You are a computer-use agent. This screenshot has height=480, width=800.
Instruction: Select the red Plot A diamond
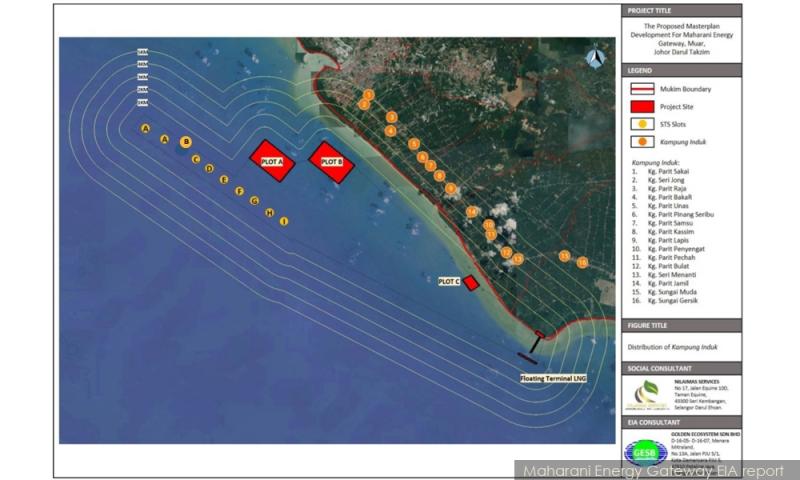click(x=273, y=160)
